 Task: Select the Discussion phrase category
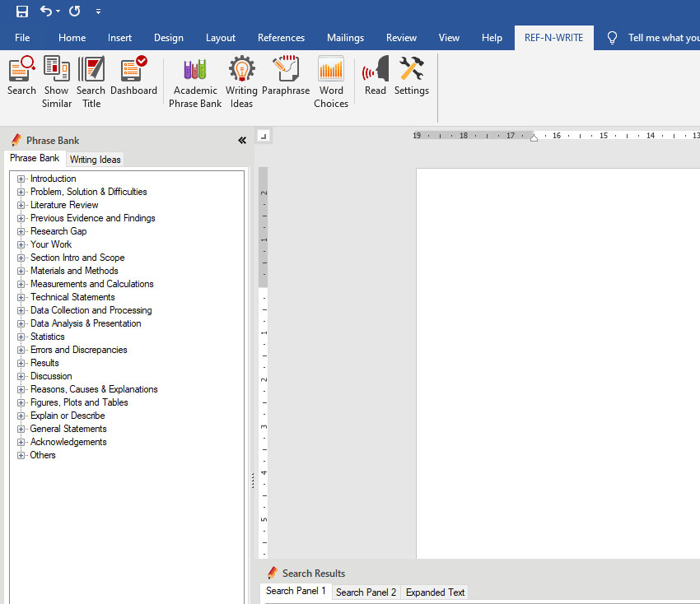click(51, 376)
